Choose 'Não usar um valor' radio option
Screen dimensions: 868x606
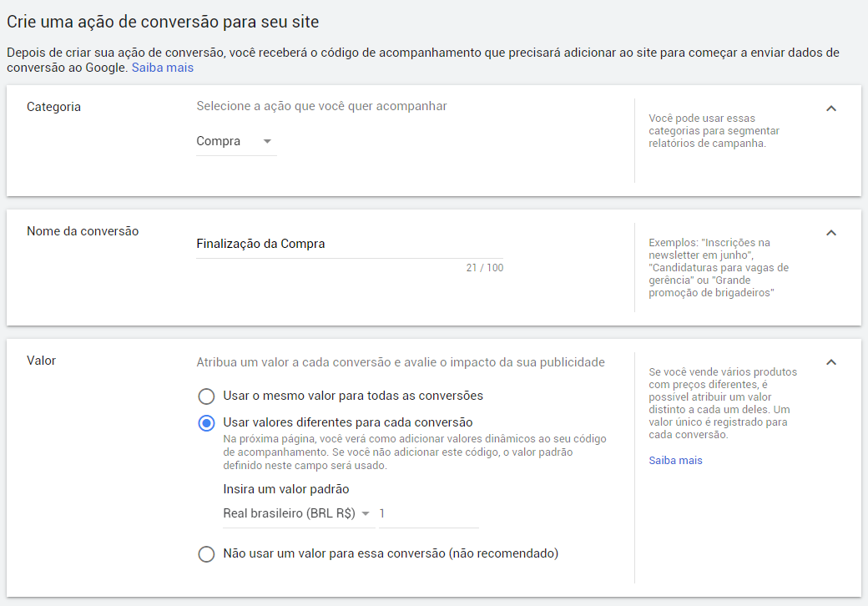coord(206,553)
